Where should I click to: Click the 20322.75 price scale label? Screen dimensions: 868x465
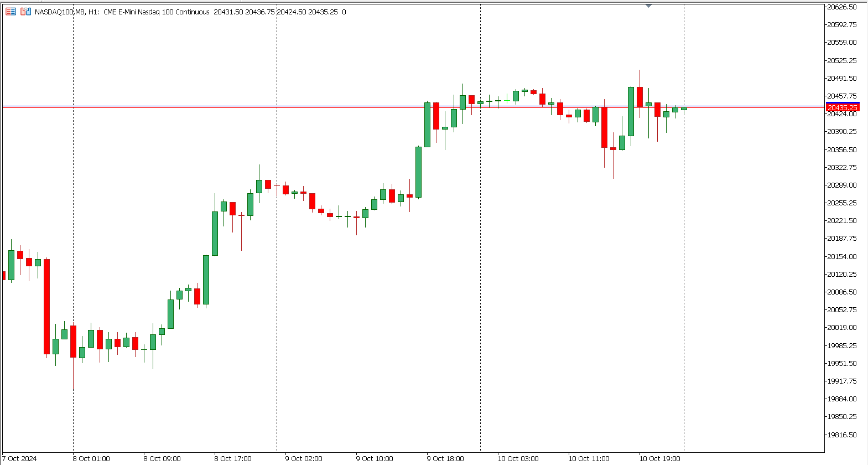click(841, 167)
